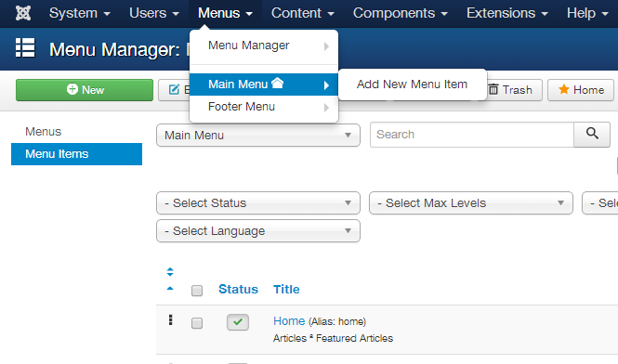Click the Edit toolbar button
Image resolution: width=618 pixels, height=364 pixels.
coord(174,90)
